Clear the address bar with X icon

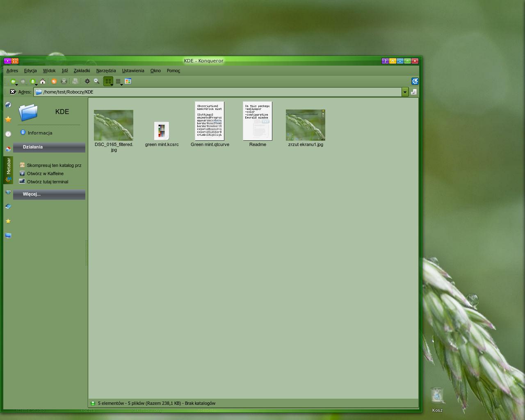tap(13, 92)
